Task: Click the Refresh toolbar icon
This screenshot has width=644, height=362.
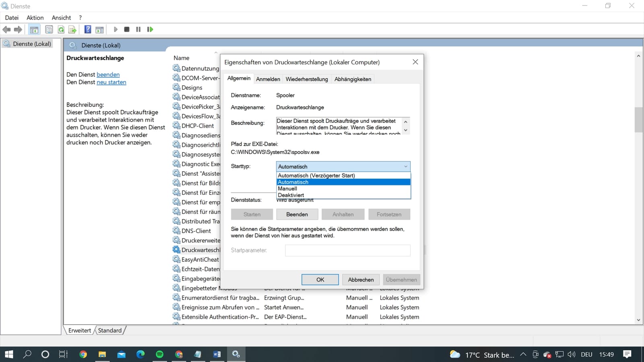Action: 61,29
